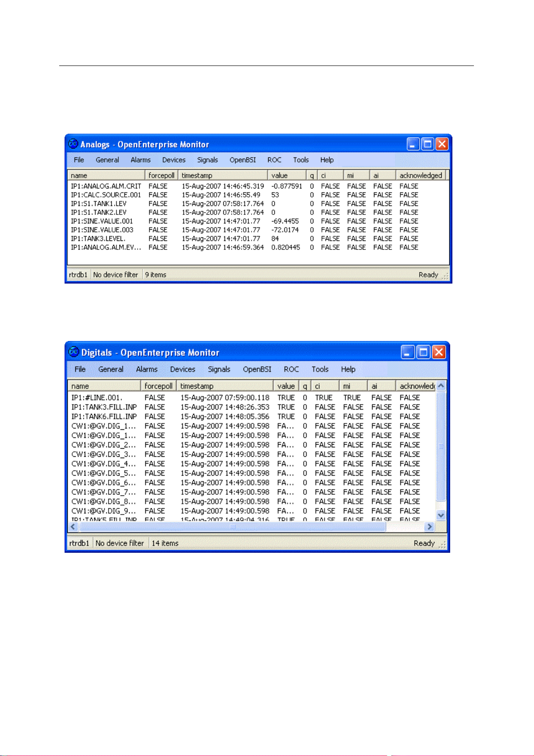Open Alarms menu in Digitals window
This screenshot has height=756, width=534.
coord(147,369)
